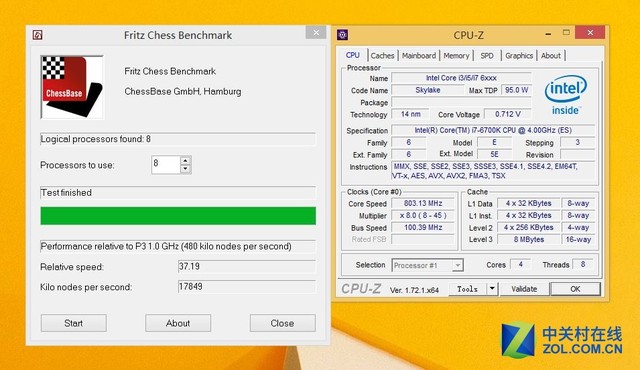Click the Instructions list starting with MMX
Image resolution: width=640 pixels, height=370 pixels.
pos(493,171)
